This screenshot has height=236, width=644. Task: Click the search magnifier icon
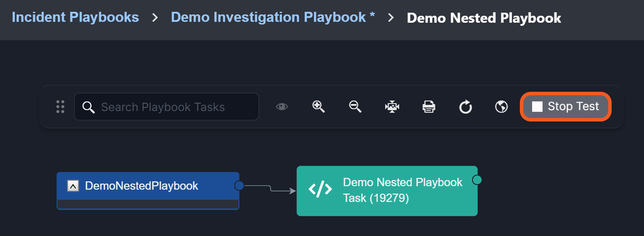click(89, 107)
